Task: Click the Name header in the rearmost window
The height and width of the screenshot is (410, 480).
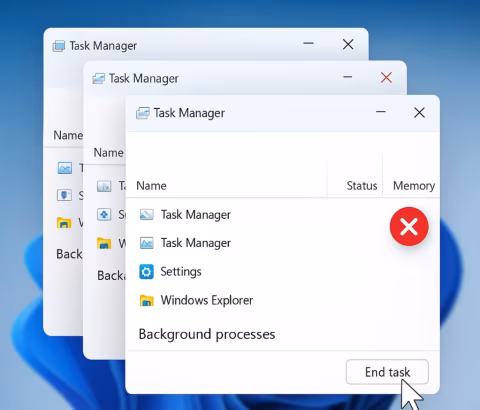Action: pyautogui.click(x=68, y=135)
